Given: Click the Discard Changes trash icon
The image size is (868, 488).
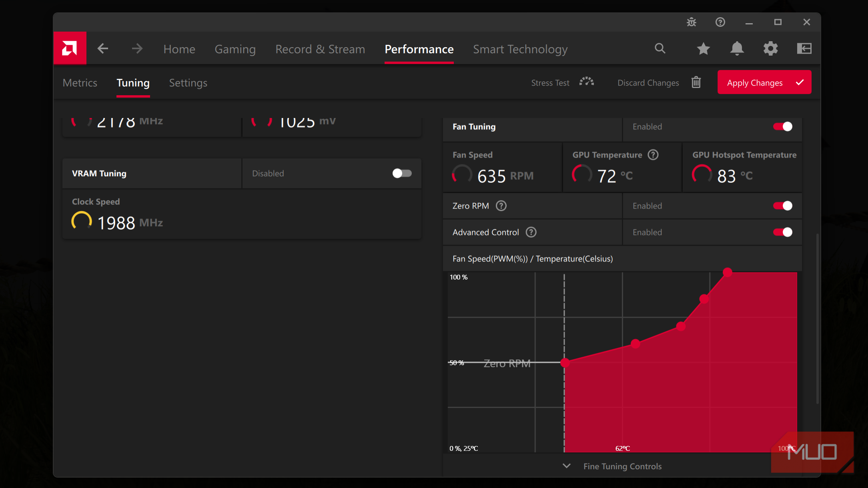Looking at the screenshot, I should tap(696, 82).
